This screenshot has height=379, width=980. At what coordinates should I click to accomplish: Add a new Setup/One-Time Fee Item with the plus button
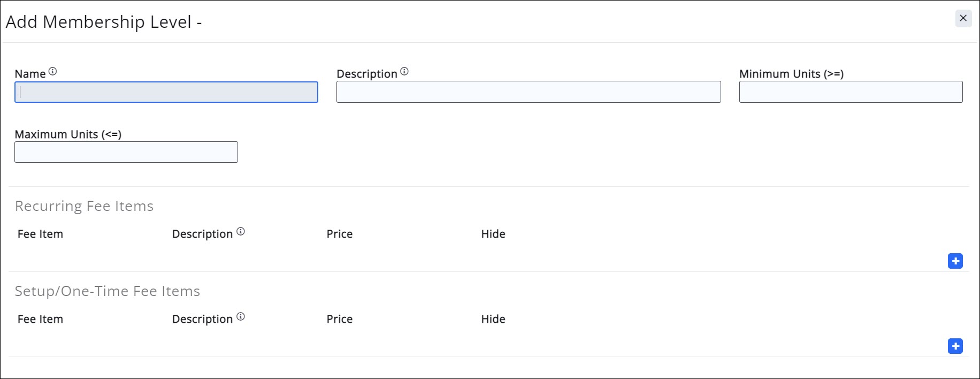955,346
